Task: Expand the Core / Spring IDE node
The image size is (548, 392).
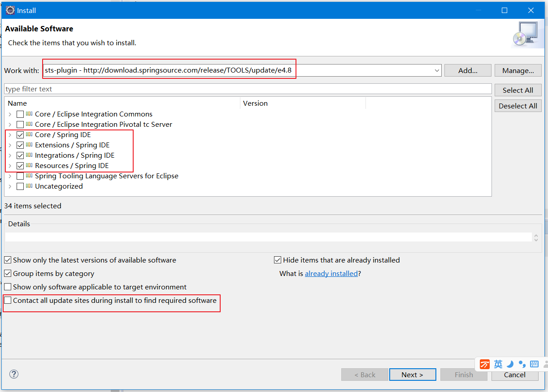Action: click(10, 135)
